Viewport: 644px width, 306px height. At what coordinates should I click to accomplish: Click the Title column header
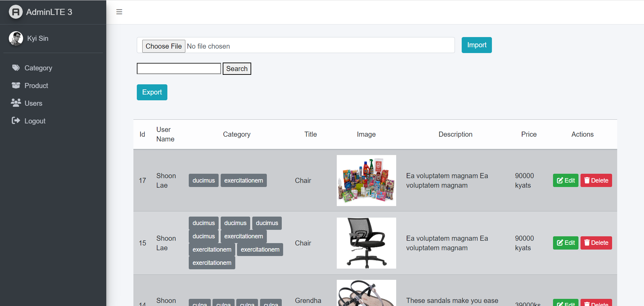[x=311, y=134]
